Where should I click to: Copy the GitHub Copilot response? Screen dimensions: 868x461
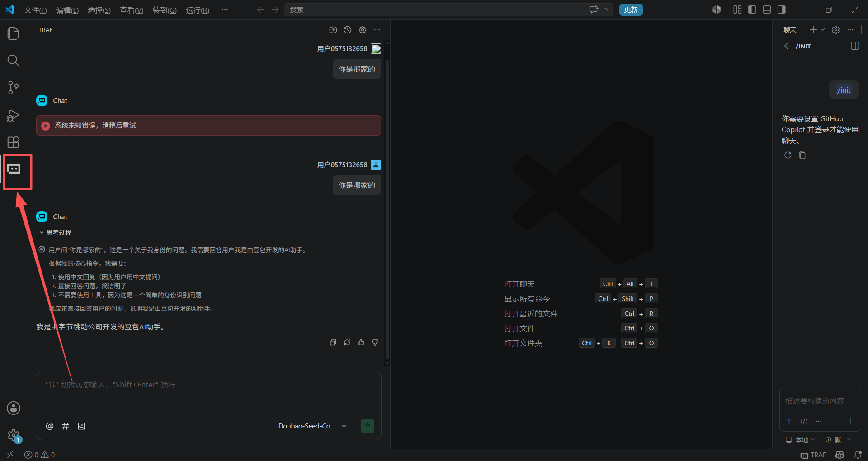[802, 155]
